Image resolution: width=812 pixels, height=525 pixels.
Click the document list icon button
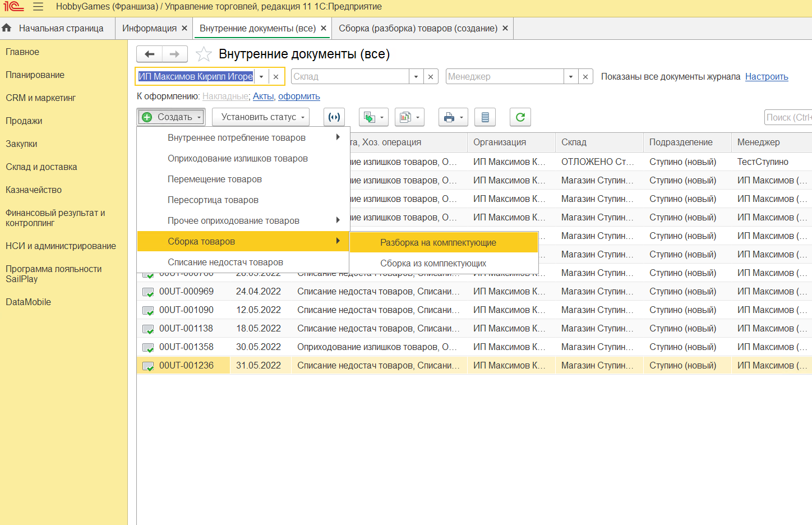[x=485, y=117]
